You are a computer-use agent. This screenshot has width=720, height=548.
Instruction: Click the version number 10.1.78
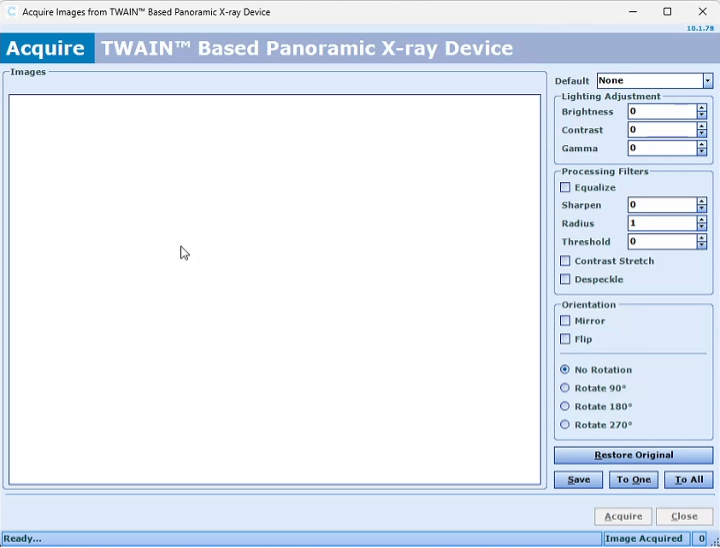[x=700, y=28]
